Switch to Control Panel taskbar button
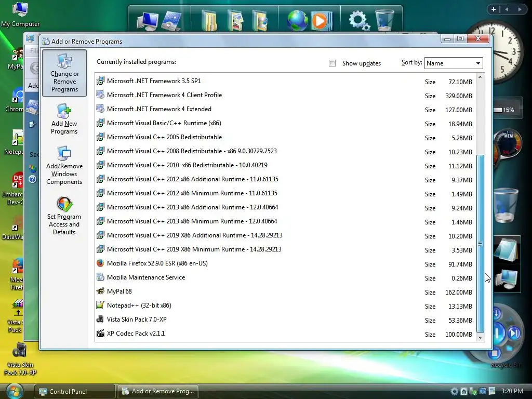Screen dimensions: 532x399 pos(74,392)
